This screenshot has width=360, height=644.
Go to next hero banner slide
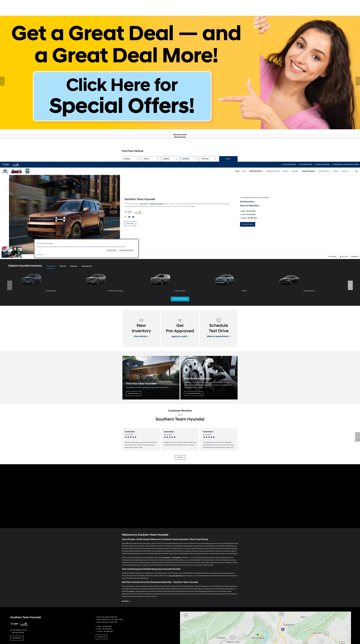(358, 81)
